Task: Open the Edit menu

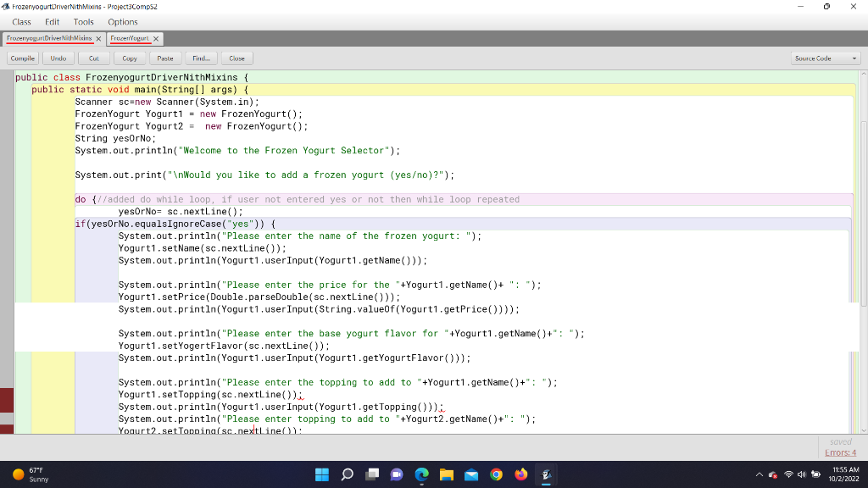Action: coord(52,22)
